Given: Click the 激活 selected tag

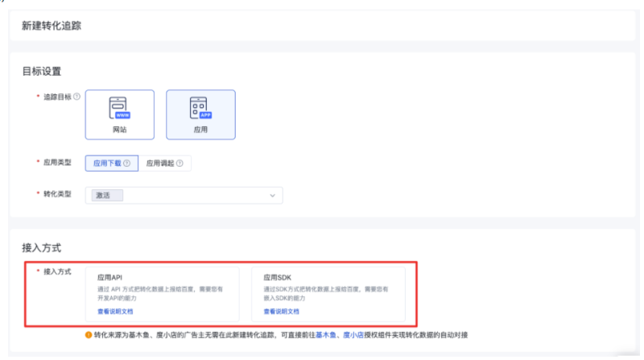Looking at the screenshot, I should pyautogui.click(x=107, y=196).
